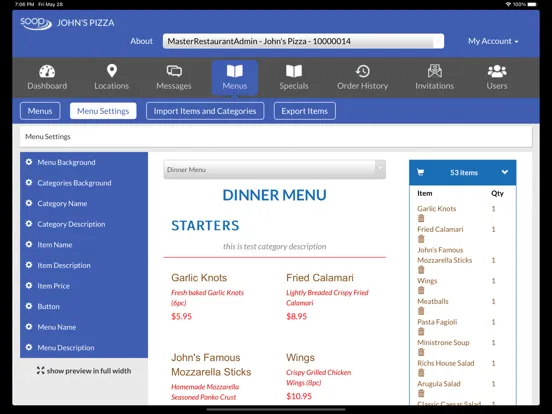Click show preview in full width
The height and width of the screenshot is (414, 552).
point(84,371)
